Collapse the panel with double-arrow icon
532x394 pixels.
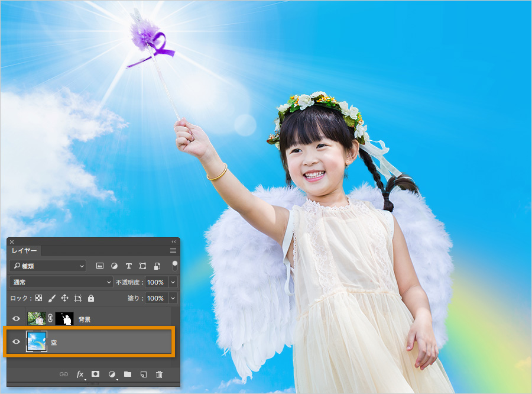tap(174, 242)
